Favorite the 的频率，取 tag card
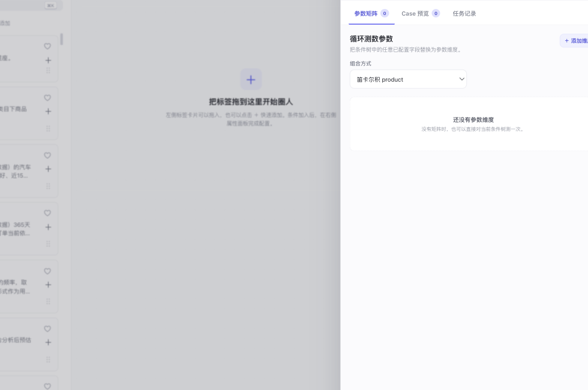 coord(47,271)
